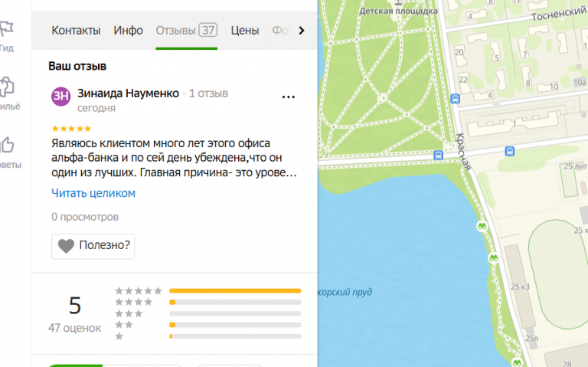Click the 1 отзыв reviewer count

(x=208, y=93)
